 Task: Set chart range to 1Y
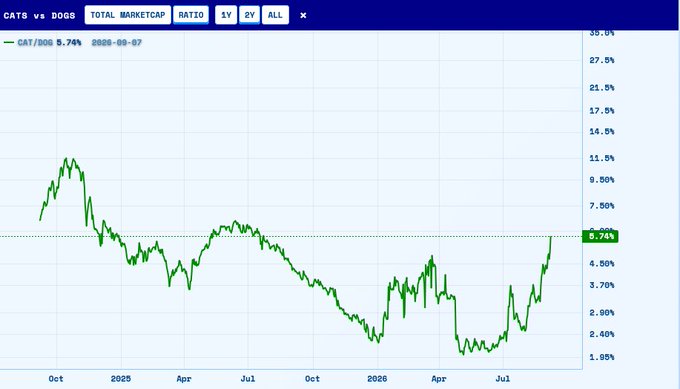226,15
